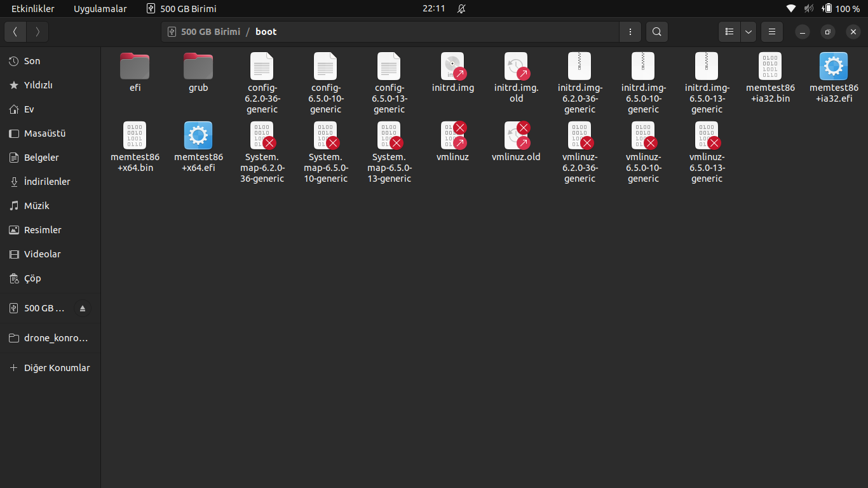Select the memtest86+x64.efi file icon
This screenshot has width=868, height=488.
198,135
